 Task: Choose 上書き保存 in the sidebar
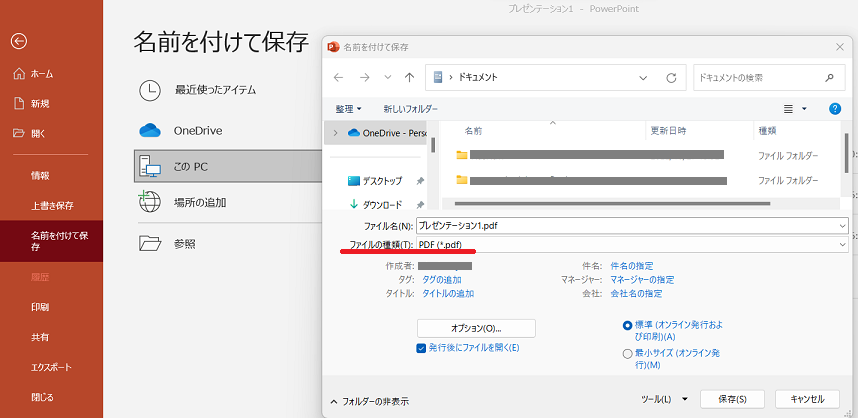click(52, 206)
